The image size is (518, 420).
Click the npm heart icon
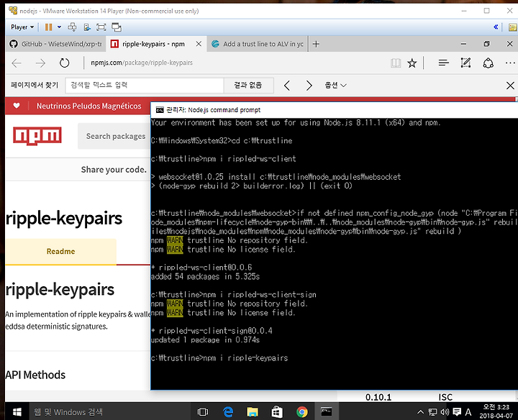click(16, 106)
